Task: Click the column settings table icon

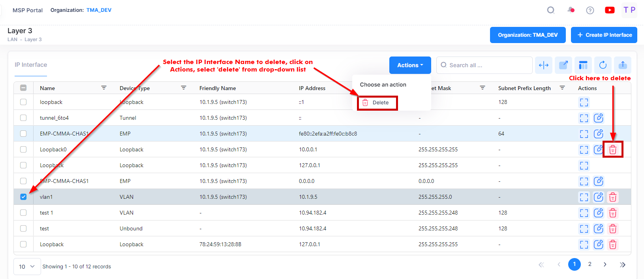Action: (x=583, y=65)
